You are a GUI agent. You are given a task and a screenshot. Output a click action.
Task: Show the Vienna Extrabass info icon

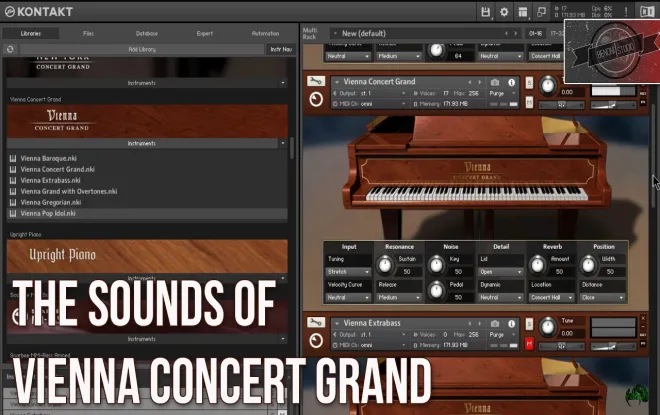point(511,323)
